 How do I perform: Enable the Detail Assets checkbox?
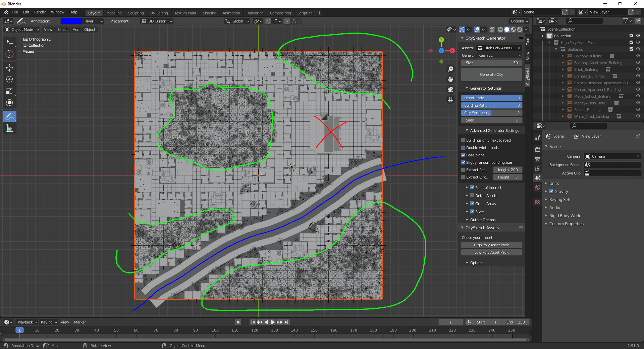click(x=472, y=196)
